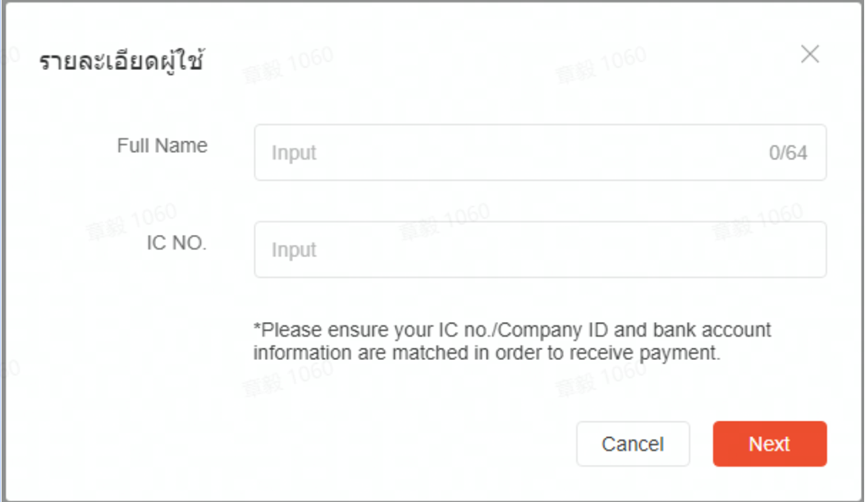The image size is (865, 502).
Task: Click the note's bank account information line
Action: click(x=486, y=353)
